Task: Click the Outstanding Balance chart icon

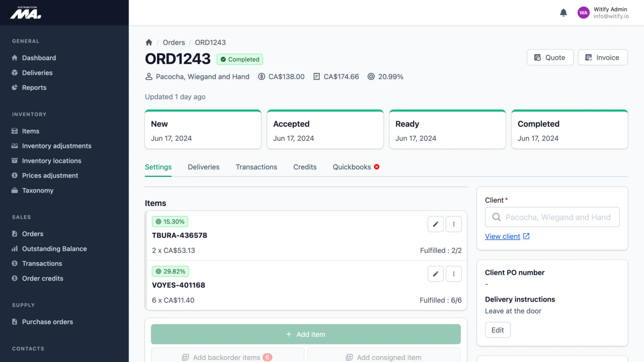Action: coord(14,249)
